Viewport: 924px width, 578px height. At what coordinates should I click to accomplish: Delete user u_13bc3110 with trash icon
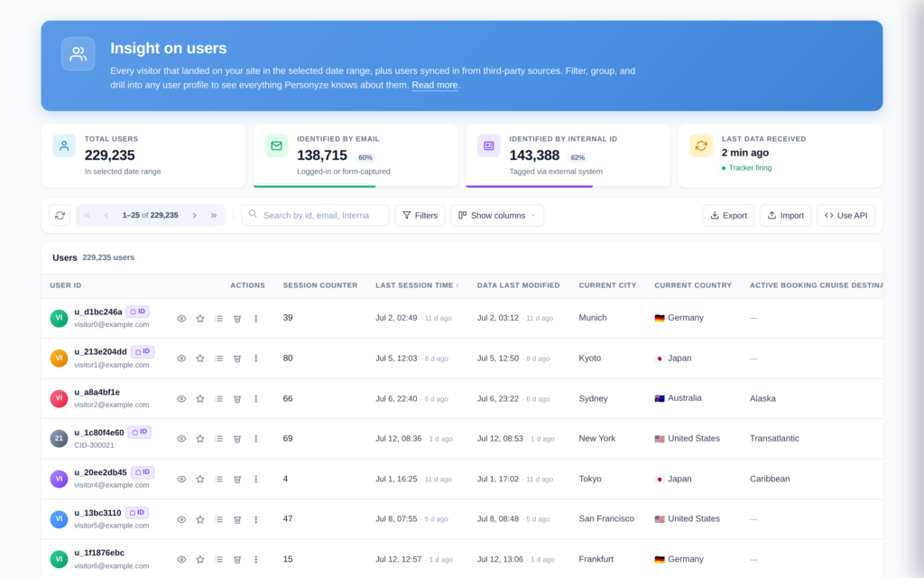237,519
